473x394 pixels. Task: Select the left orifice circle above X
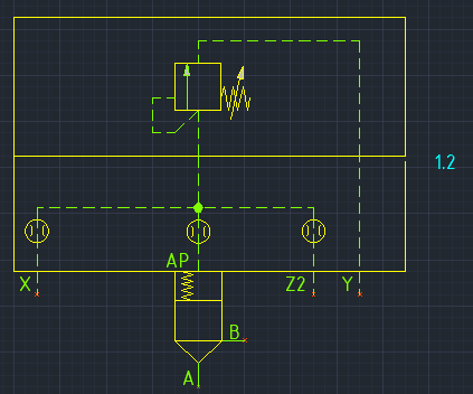[37, 231]
